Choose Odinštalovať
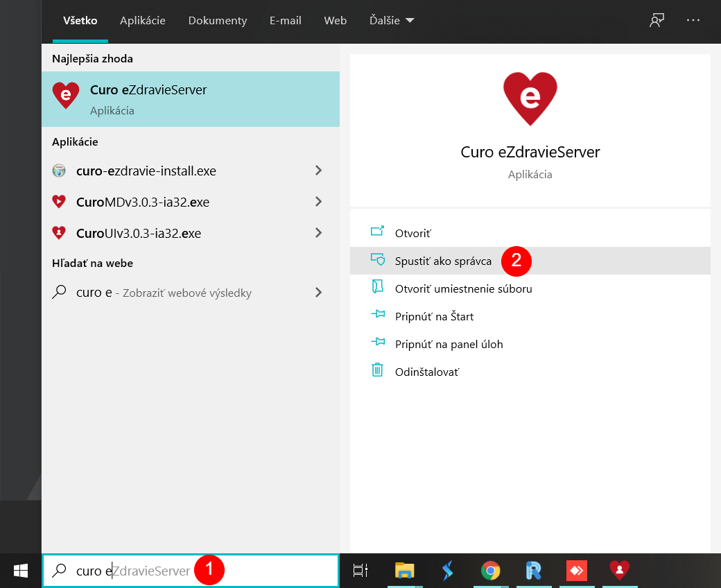721x588 pixels. click(x=530, y=372)
